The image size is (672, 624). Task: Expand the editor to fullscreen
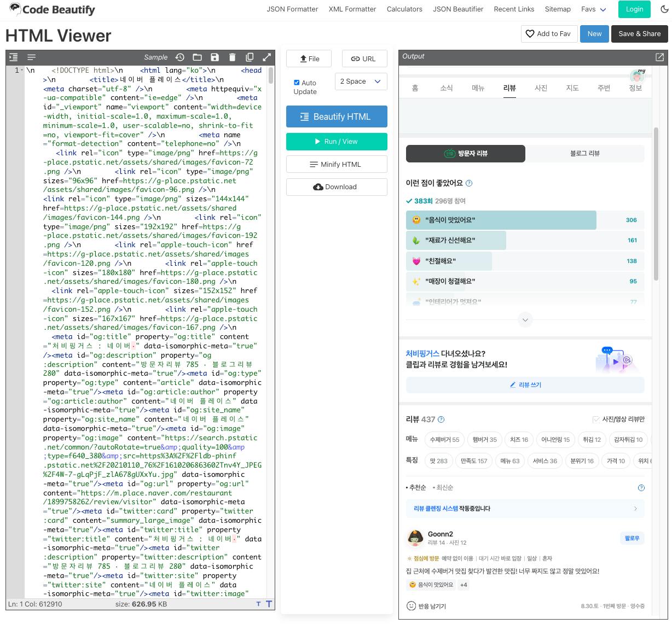pos(267,57)
